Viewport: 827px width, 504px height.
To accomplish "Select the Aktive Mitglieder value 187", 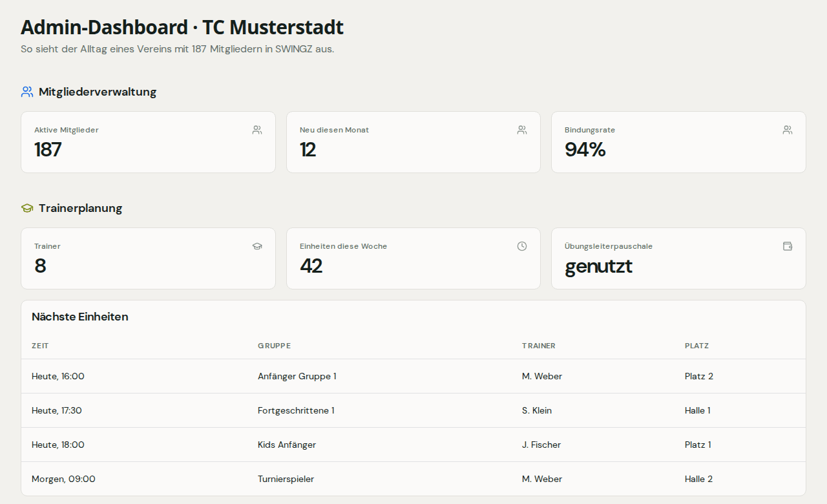I will pos(48,149).
